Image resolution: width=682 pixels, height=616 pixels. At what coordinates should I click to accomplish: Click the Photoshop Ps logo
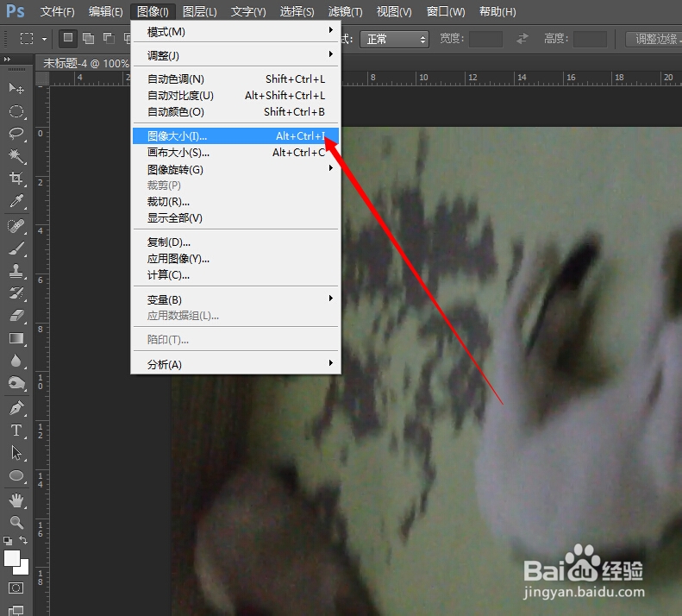pos(16,11)
